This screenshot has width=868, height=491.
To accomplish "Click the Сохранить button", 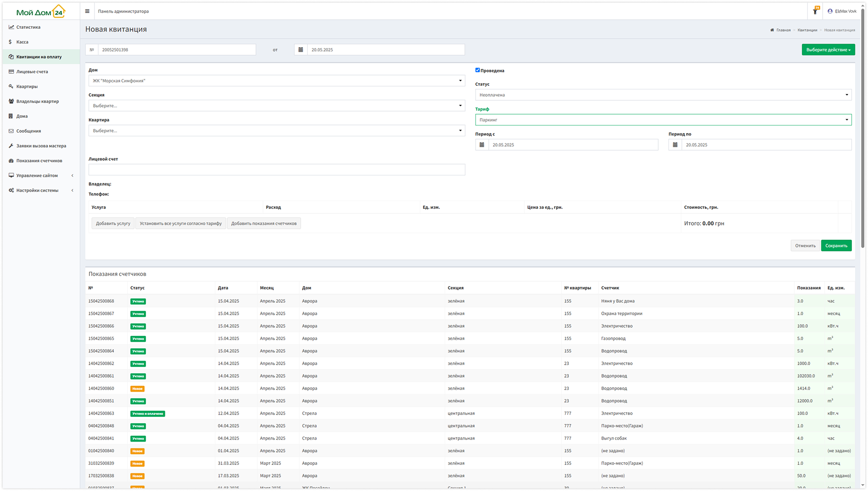I will coord(836,245).
